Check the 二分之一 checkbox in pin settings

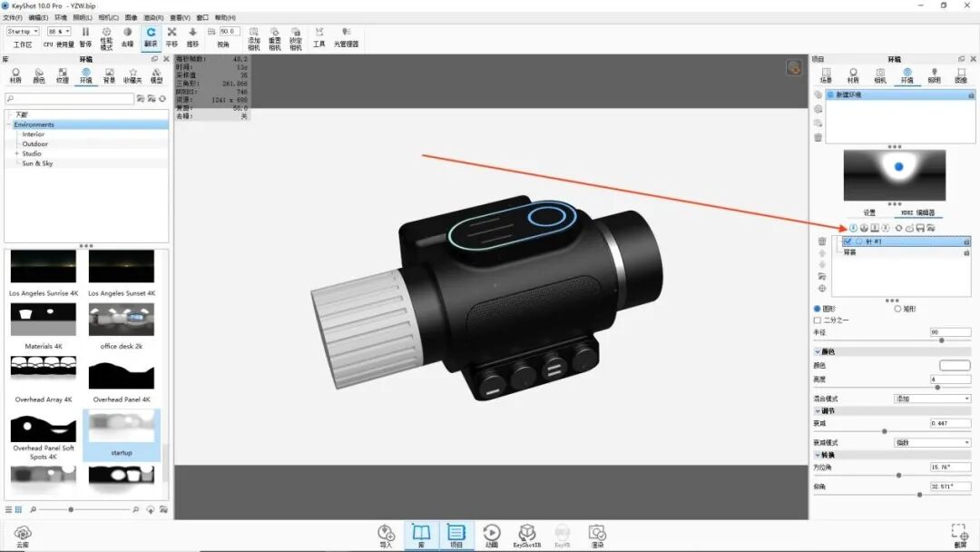coord(819,320)
